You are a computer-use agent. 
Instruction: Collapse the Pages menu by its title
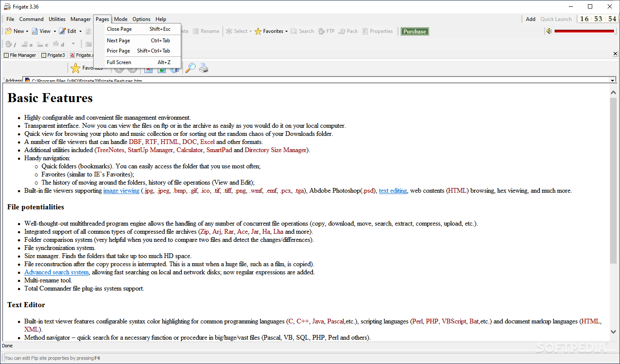[102, 19]
